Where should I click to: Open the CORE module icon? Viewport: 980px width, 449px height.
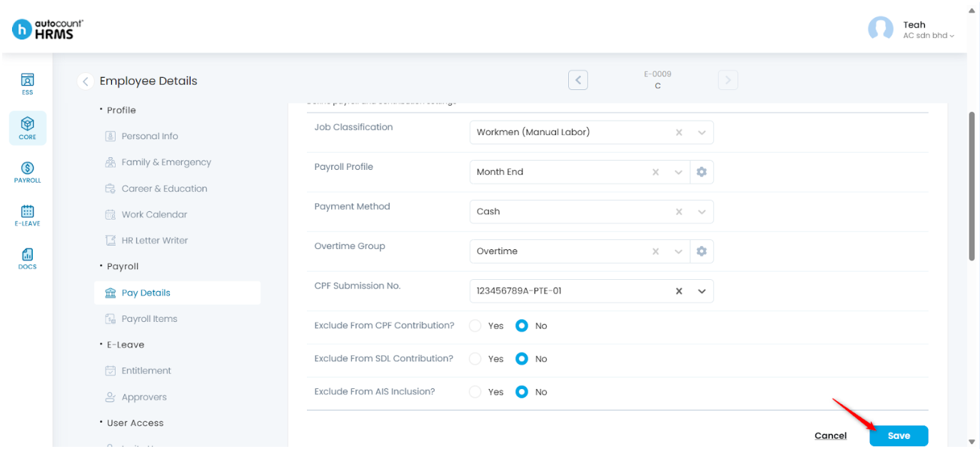pos(27,128)
